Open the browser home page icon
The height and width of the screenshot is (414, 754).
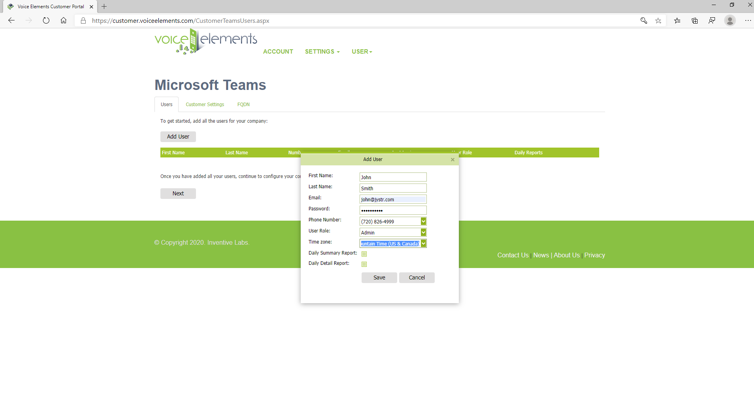[63, 21]
